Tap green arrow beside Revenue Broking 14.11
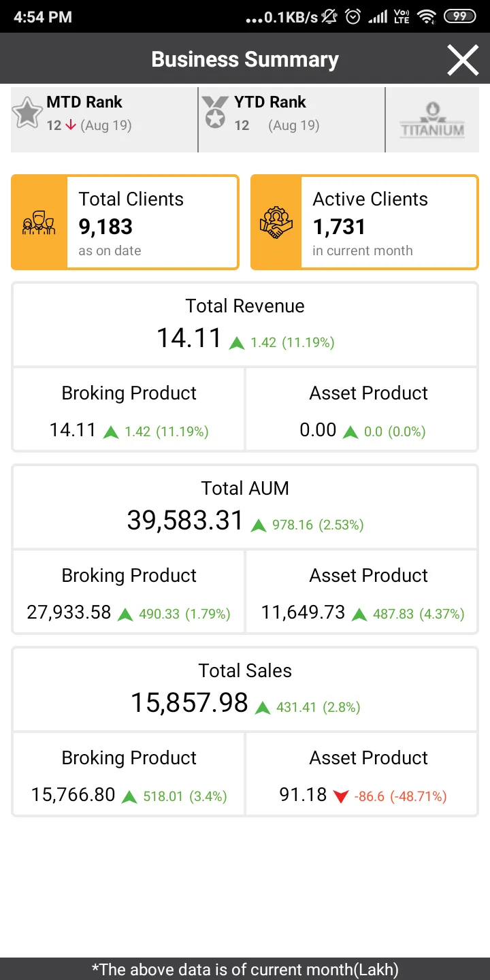The image size is (490, 980). click(x=111, y=432)
